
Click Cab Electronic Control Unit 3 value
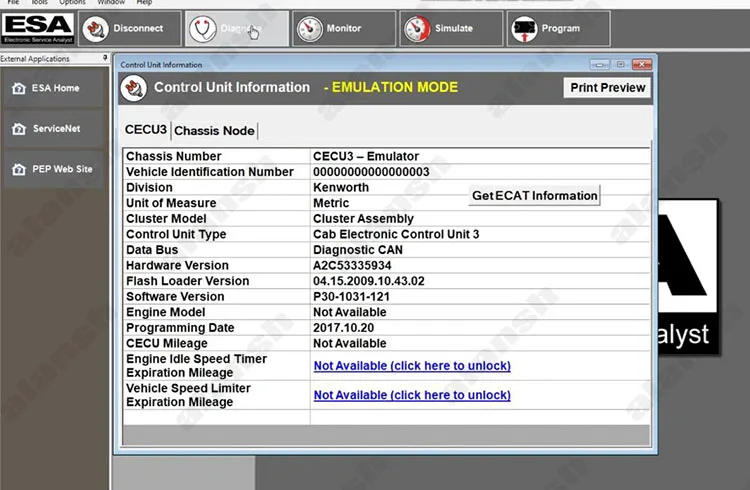pyautogui.click(x=396, y=234)
